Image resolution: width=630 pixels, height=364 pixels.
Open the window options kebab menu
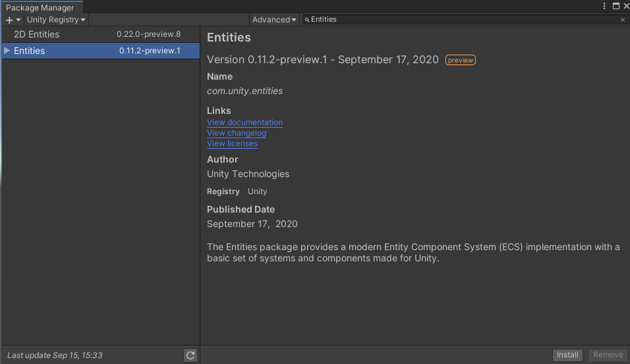tap(604, 6)
